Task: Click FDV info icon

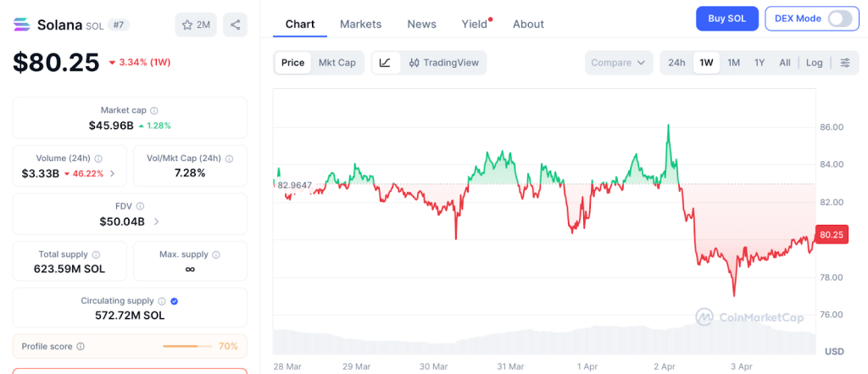Action: (140, 206)
